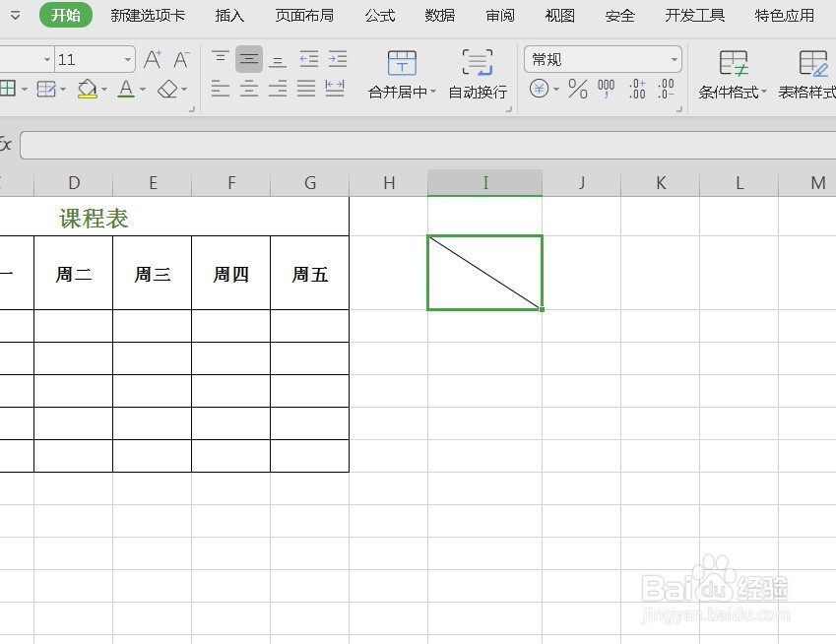This screenshot has width=836, height=644.
Task: Click the increase font size icon
Action: pyautogui.click(x=151, y=59)
